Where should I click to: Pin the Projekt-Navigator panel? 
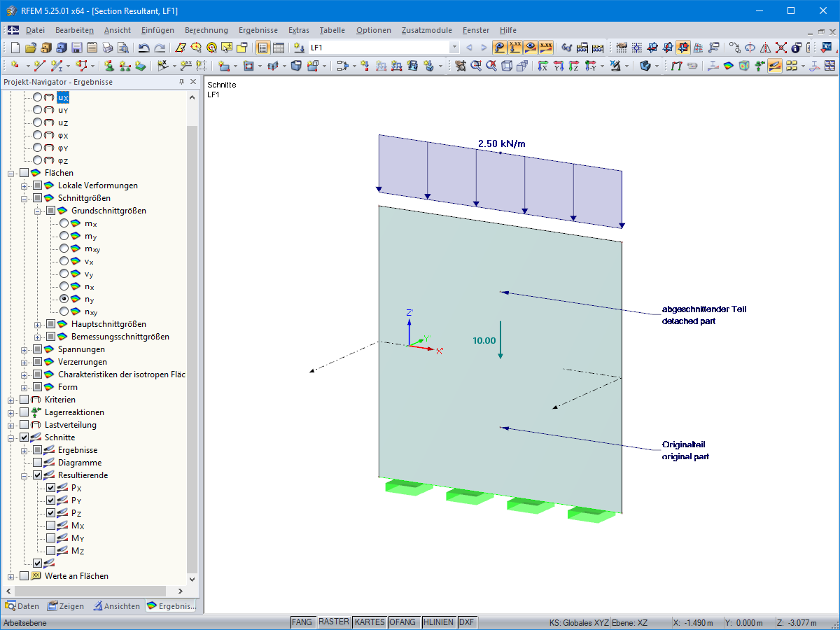tap(181, 82)
